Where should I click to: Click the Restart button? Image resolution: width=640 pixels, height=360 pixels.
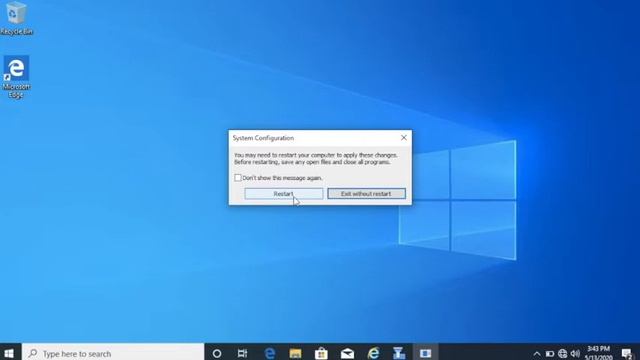(284, 194)
